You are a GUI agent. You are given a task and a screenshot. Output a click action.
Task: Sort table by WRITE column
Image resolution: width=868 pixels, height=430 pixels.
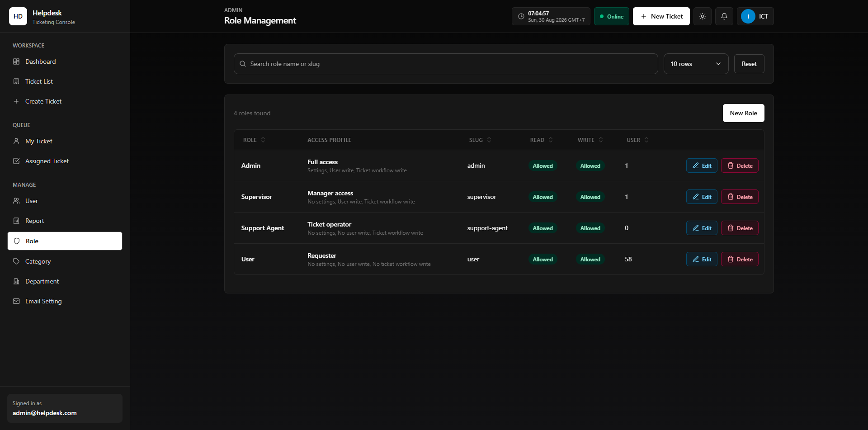click(590, 140)
